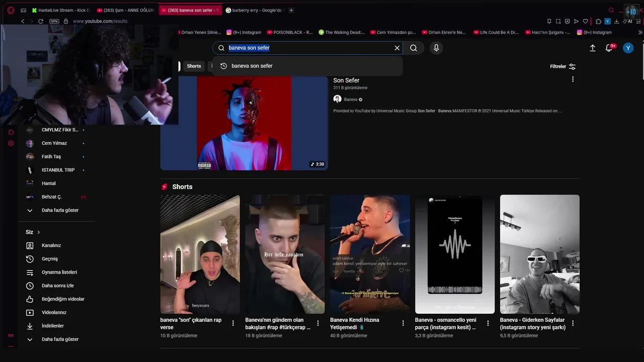Open menu for 'Giderken Sayfalar' short
The image size is (644, 362).
coord(573,323)
